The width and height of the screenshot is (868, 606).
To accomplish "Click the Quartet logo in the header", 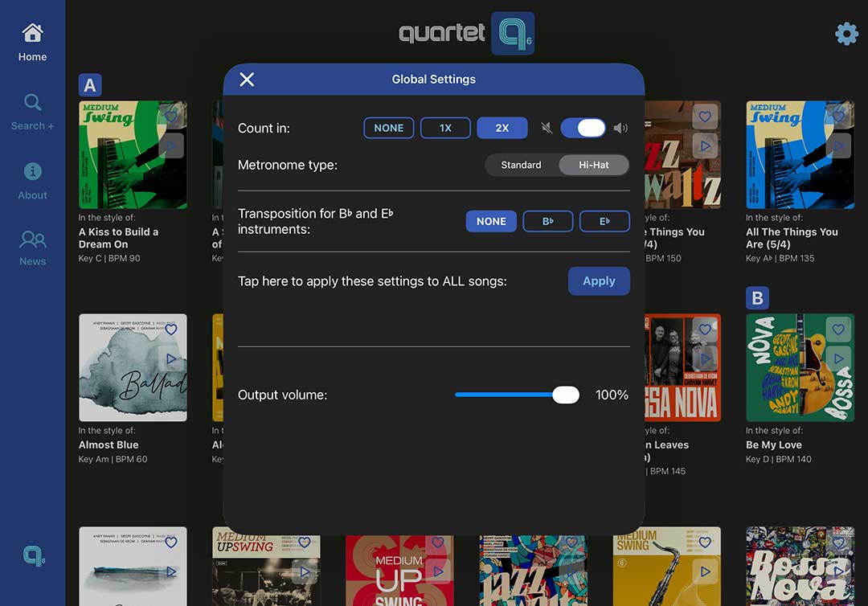I will pos(467,33).
